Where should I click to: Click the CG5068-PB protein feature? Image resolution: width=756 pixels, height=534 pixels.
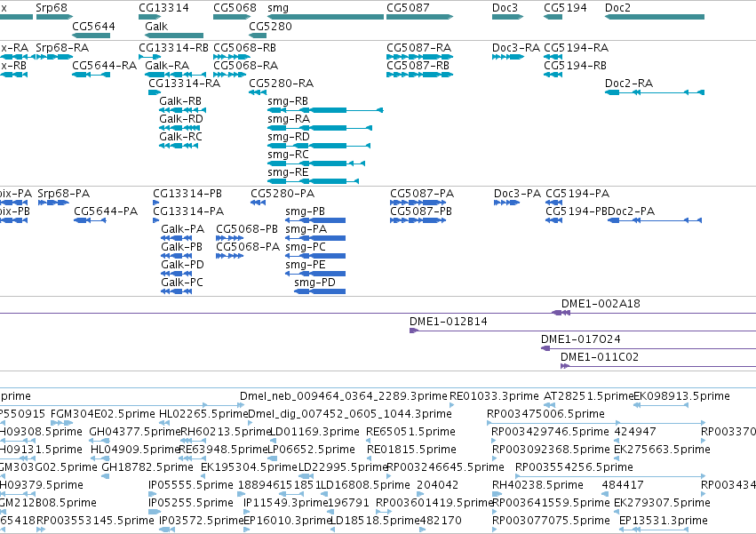229,238
